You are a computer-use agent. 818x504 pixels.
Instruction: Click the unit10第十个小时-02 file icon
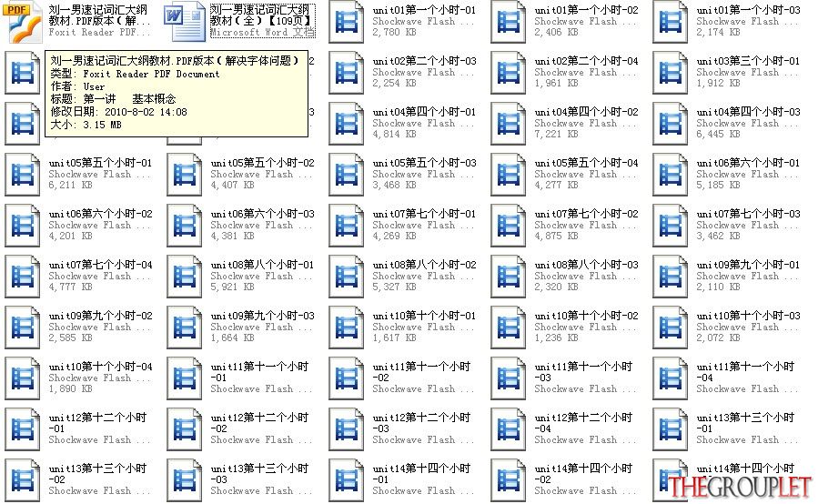coord(508,328)
